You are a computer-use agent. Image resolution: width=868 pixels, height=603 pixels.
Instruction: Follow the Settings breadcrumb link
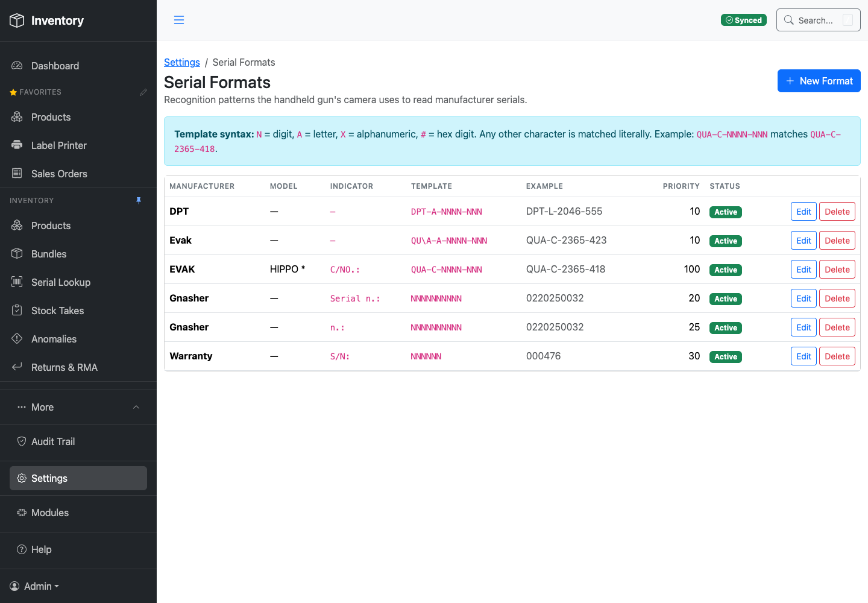(182, 62)
